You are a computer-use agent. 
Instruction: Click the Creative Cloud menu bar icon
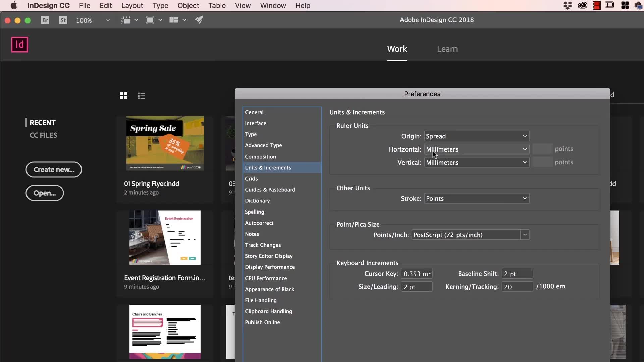(x=583, y=5)
